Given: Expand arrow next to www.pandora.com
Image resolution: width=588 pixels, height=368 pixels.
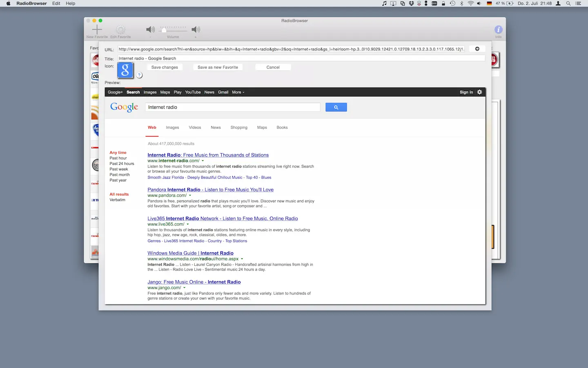Looking at the screenshot, I should click(x=190, y=195).
